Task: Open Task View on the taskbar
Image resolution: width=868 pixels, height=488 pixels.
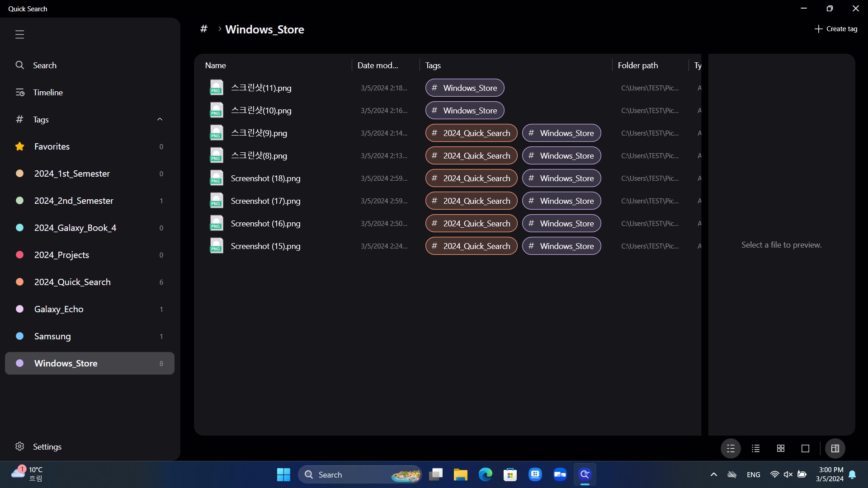Action: pos(436,474)
